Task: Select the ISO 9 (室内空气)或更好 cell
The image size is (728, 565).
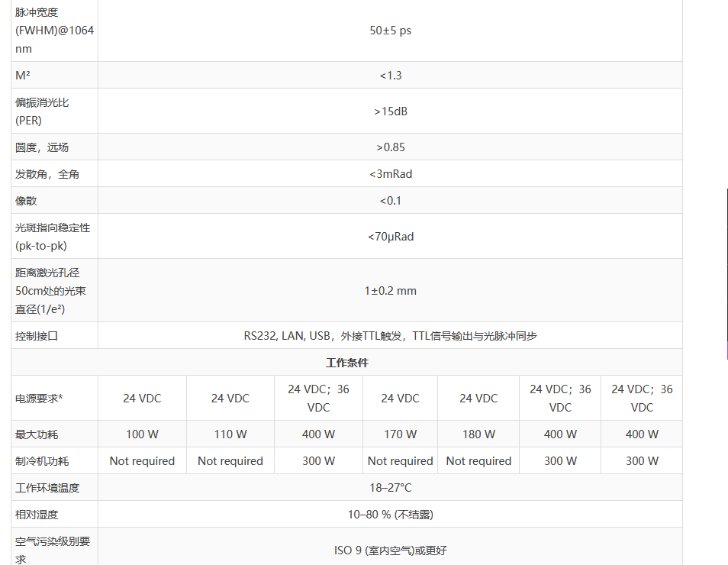Action: click(x=390, y=550)
